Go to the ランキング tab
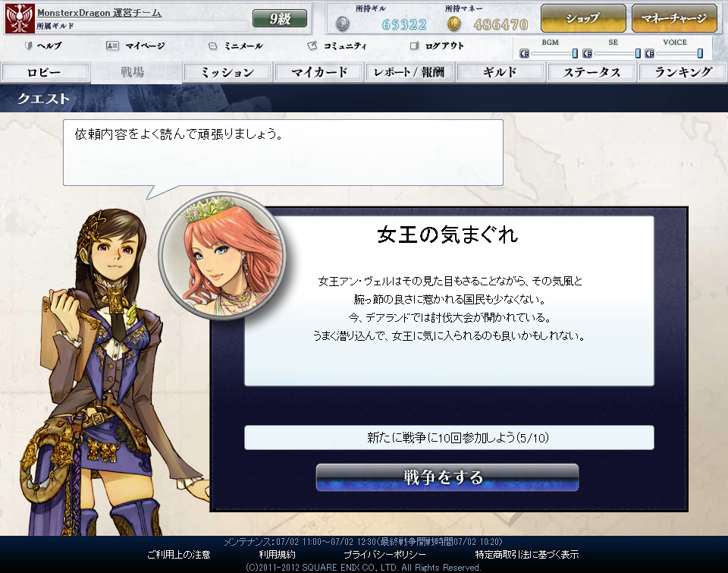The image size is (728, 573). (x=682, y=73)
